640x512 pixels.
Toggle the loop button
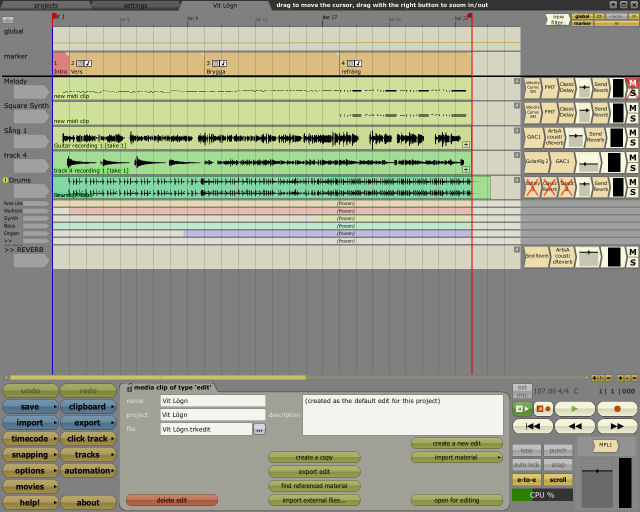click(x=527, y=450)
